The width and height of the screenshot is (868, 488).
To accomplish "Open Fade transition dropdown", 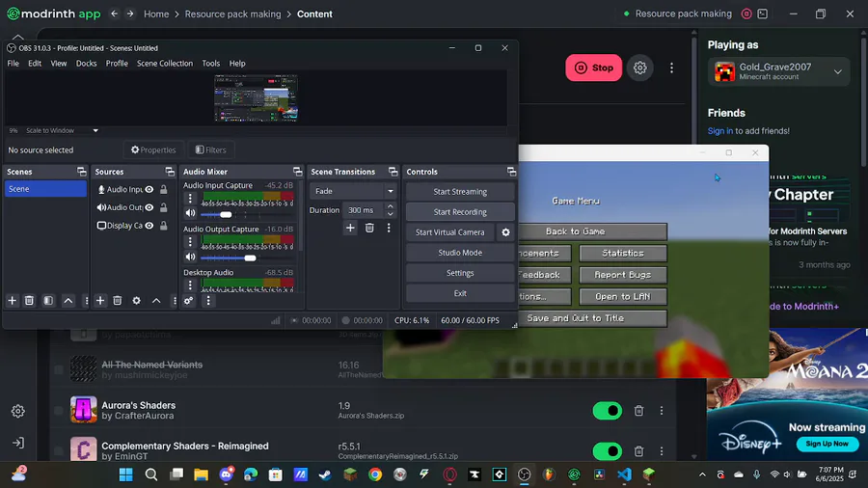I will click(x=353, y=191).
